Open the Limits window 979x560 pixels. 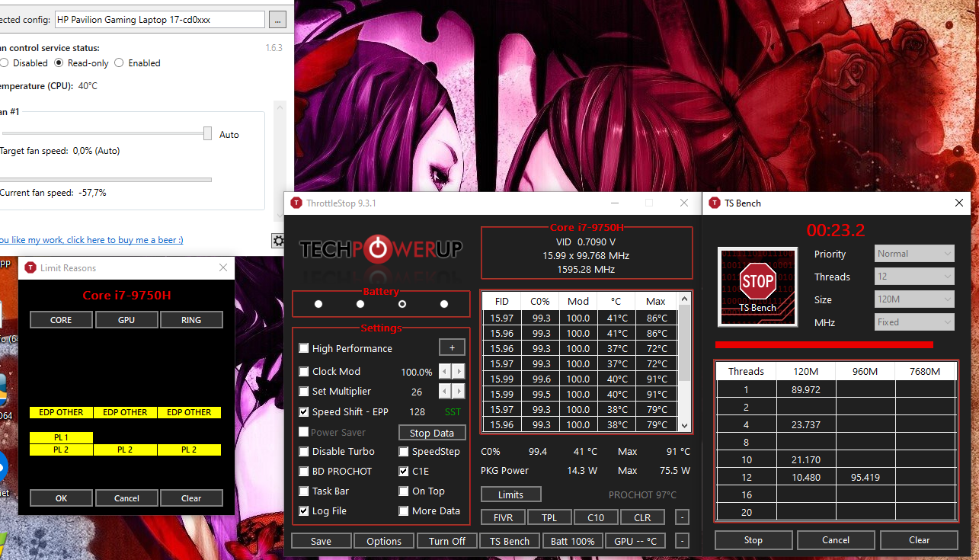(510, 494)
